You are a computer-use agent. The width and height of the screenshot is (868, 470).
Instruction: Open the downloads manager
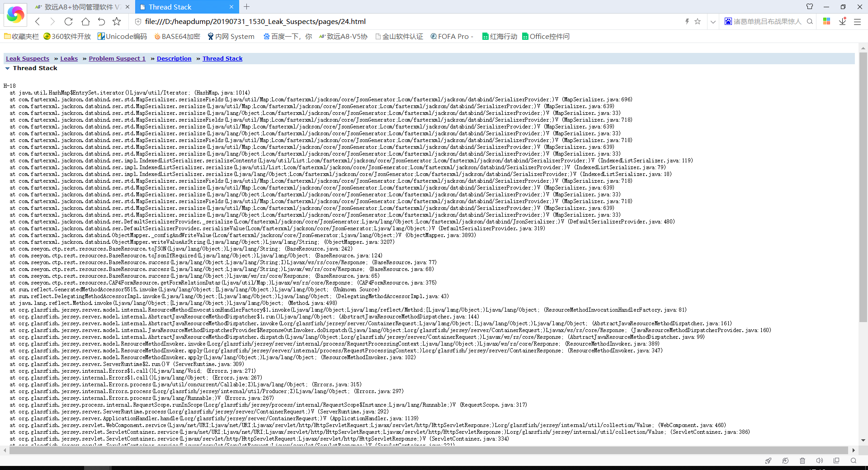click(x=843, y=21)
